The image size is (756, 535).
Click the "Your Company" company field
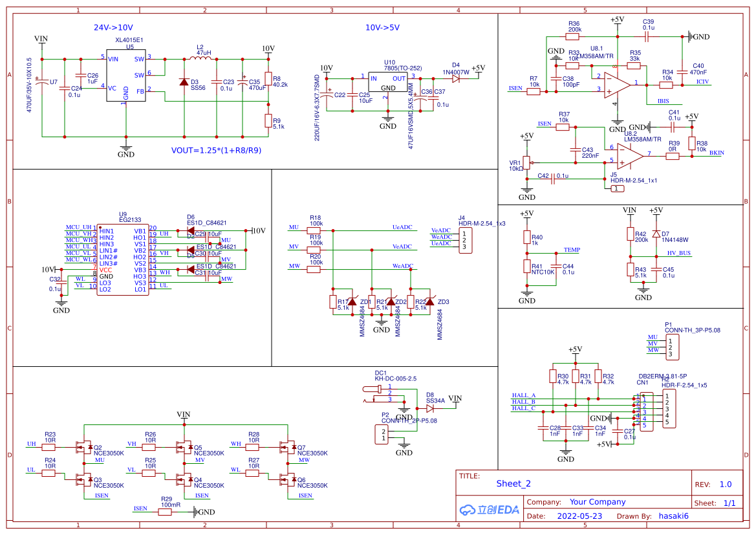598,502
